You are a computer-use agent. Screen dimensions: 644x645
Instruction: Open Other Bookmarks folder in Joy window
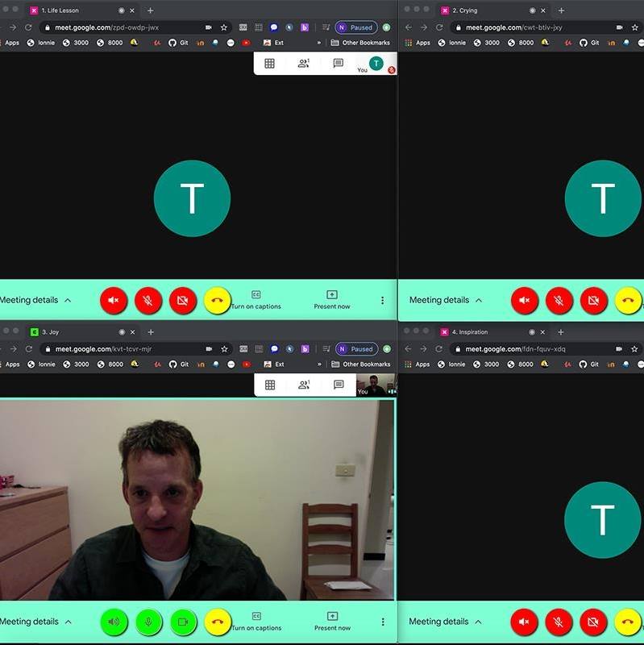coord(360,364)
